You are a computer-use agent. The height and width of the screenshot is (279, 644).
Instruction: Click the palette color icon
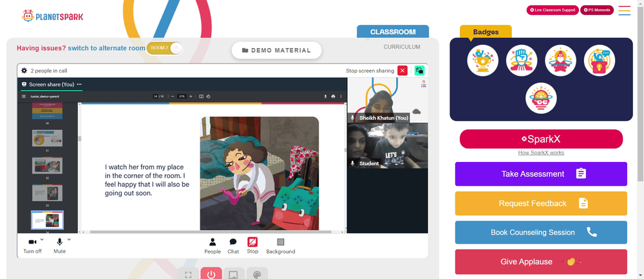click(257, 274)
